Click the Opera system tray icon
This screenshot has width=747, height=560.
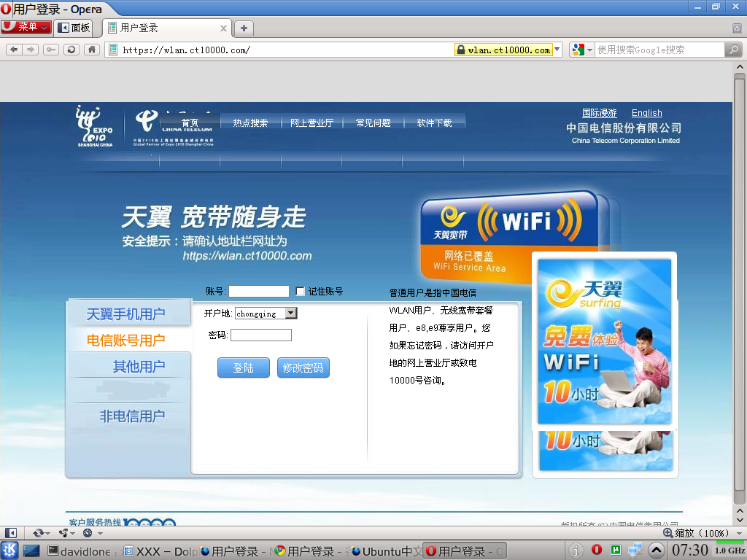[597, 550]
